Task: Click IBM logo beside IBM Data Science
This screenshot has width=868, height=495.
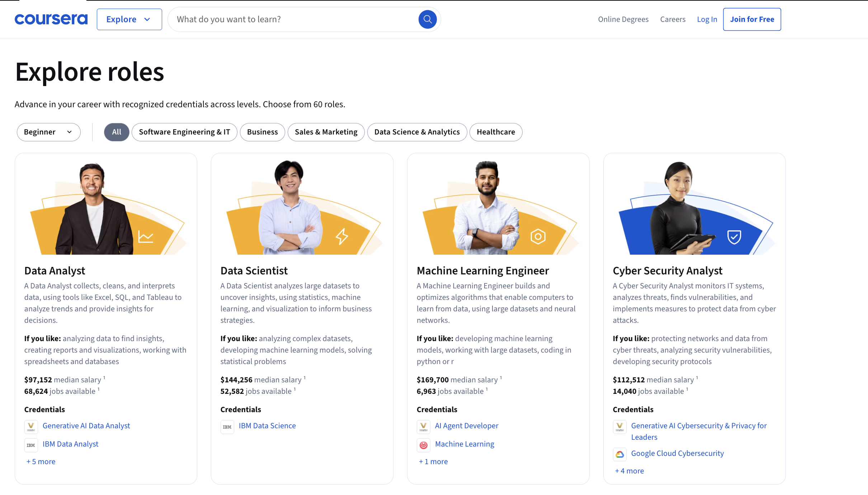Action: (x=227, y=426)
